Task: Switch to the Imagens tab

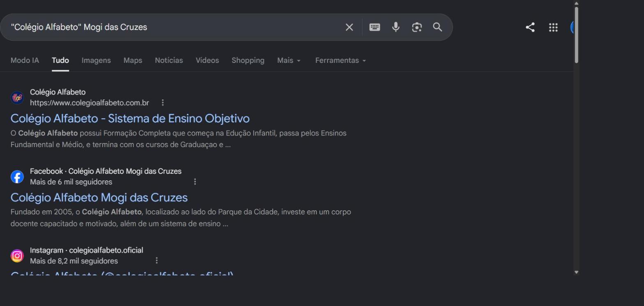Action: tap(96, 60)
